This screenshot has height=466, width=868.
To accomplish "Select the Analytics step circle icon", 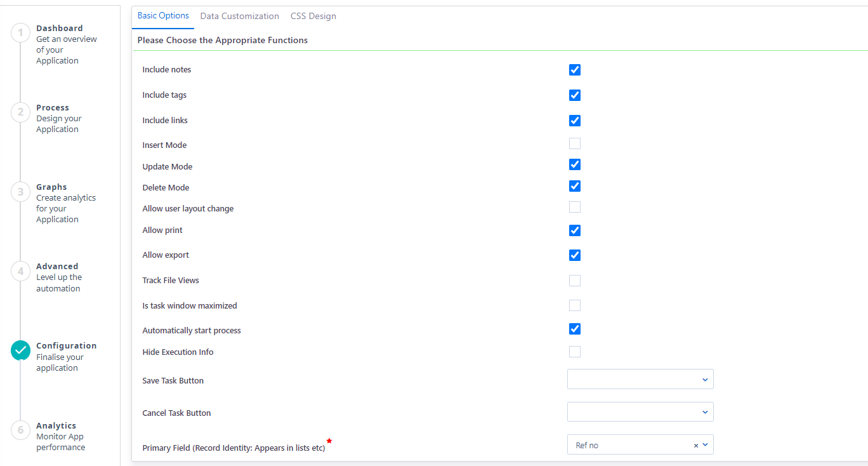I will [20, 430].
